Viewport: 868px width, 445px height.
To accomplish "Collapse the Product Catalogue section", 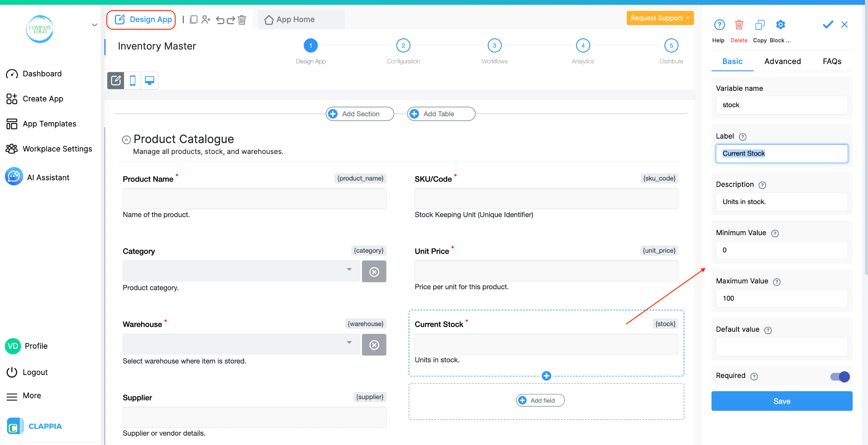I will (x=126, y=139).
